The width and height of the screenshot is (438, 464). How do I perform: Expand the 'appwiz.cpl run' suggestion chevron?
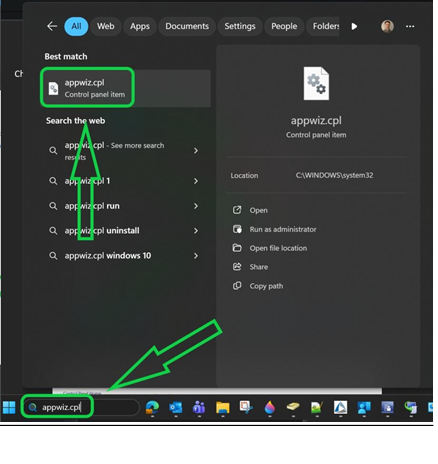[x=196, y=206]
